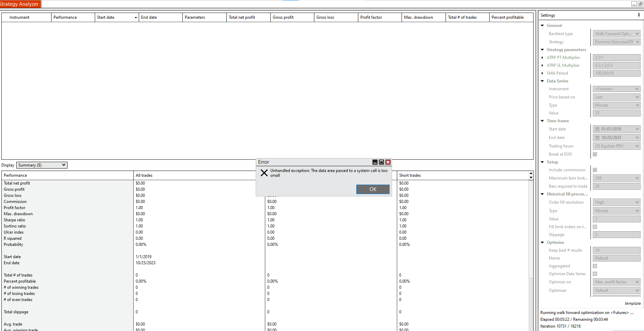The image size is (644, 331).
Task: Toggle the Break at EOD checkbox
Action: click(x=595, y=154)
